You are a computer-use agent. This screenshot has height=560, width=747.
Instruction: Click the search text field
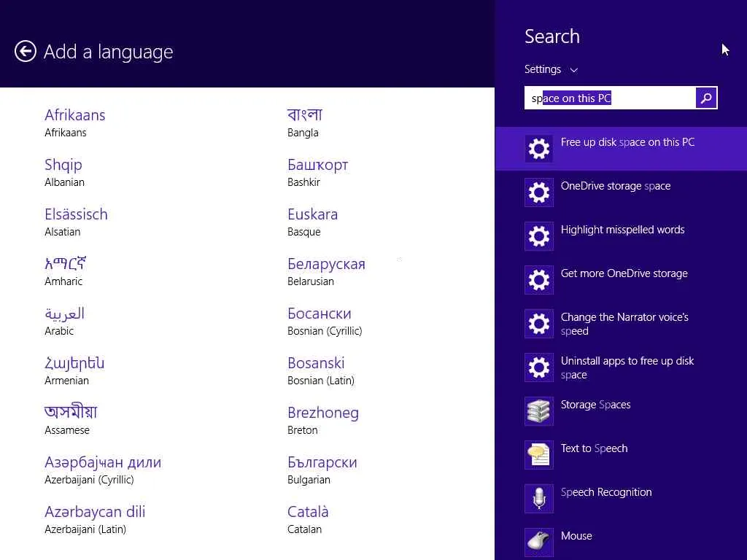pos(610,98)
